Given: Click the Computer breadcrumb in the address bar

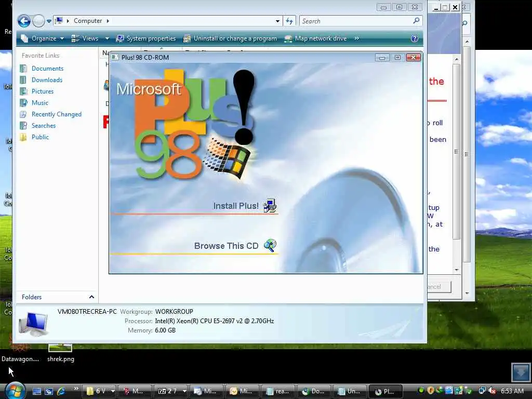Looking at the screenshot, I should [87, 21].
